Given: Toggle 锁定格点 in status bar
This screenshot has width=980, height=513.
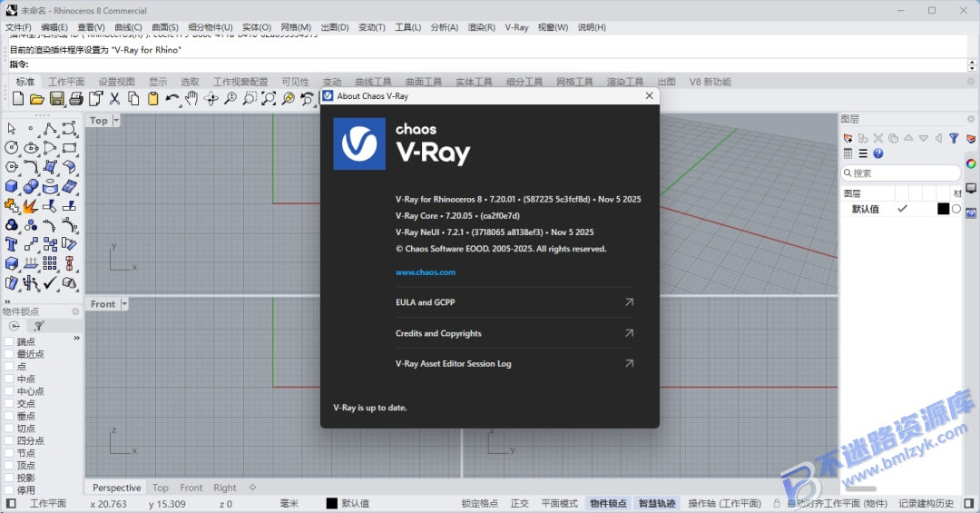Looking at the screenshot, I should 479,504.
